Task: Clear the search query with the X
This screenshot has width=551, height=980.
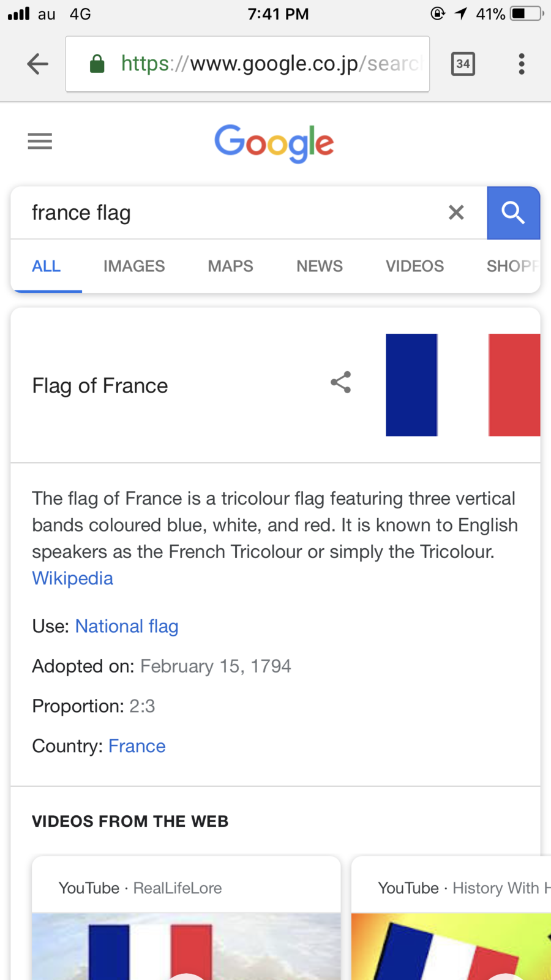Action: [456, 213]
